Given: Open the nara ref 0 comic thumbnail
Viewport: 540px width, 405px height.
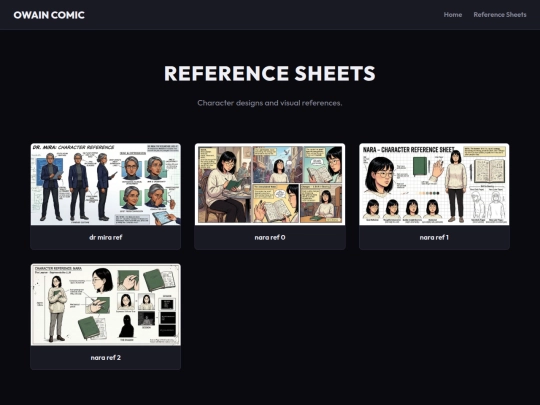Looking at the screenshot, I should point(270,184).
